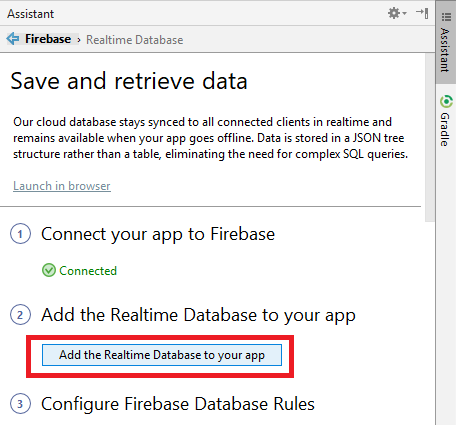Screen dimensions: 456x425
Task: Click Add the Realtime Database step heading
Action: 198,315
